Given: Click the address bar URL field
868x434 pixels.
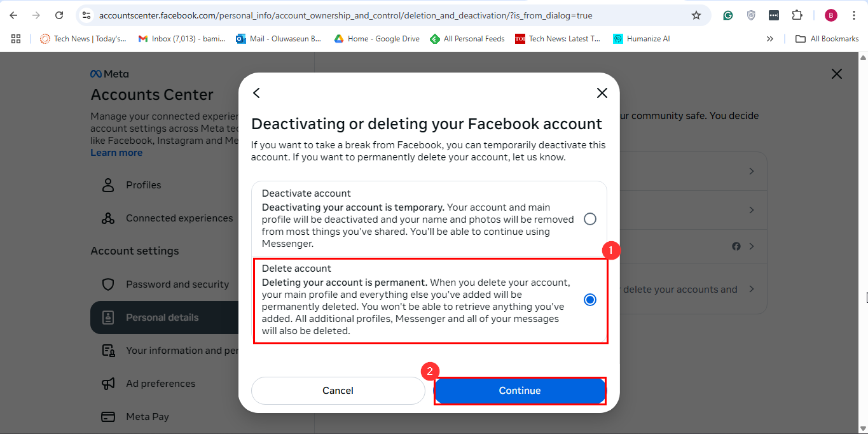Looking at the screenshot, I should point(343,15).
